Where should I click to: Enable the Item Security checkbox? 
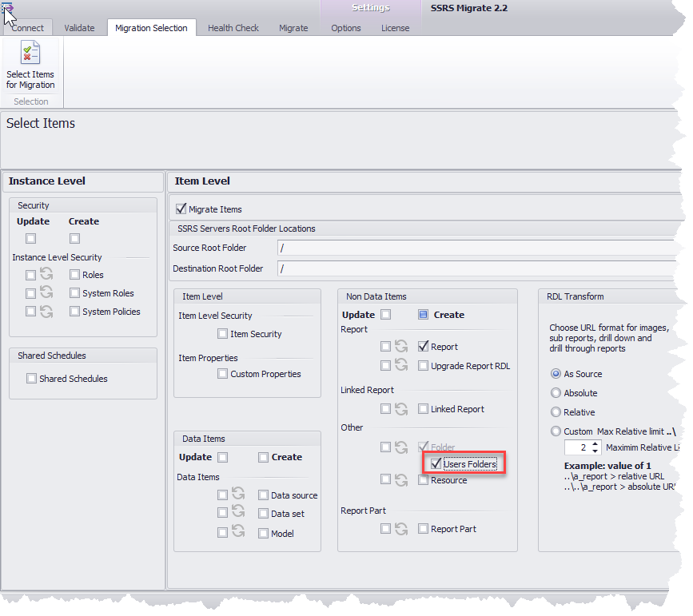223,334
